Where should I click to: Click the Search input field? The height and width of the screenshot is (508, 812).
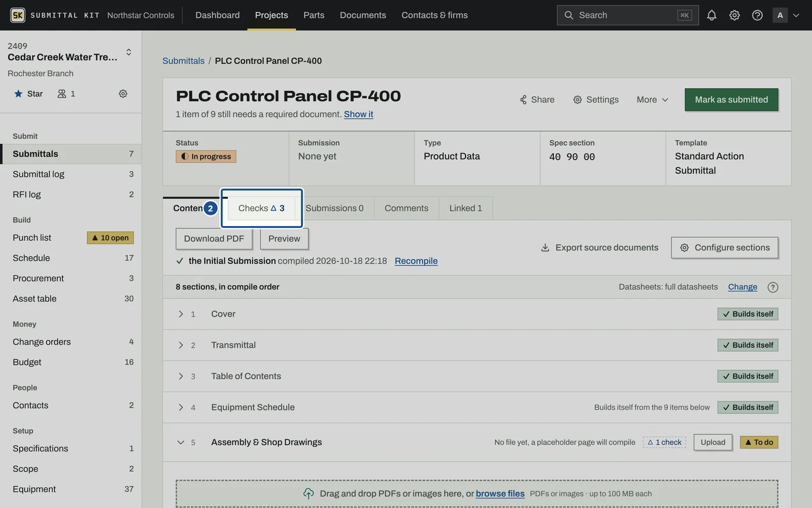[x=627, y=15]
